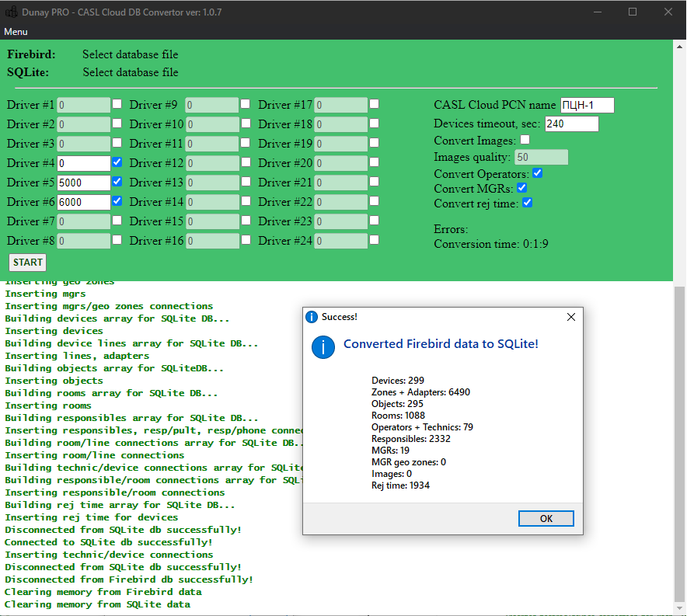
Task: Disable the Convert Operators checkbox
Action: (x=538, y=173)
